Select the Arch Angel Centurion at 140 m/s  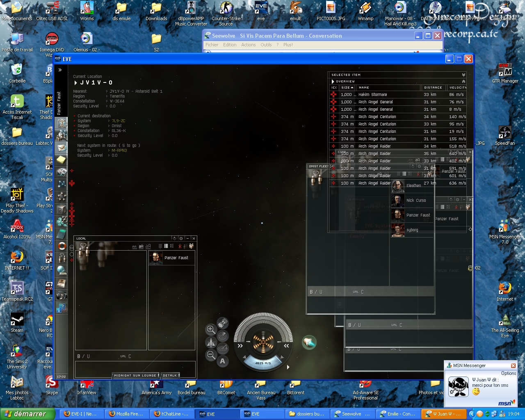pos(399,117)
